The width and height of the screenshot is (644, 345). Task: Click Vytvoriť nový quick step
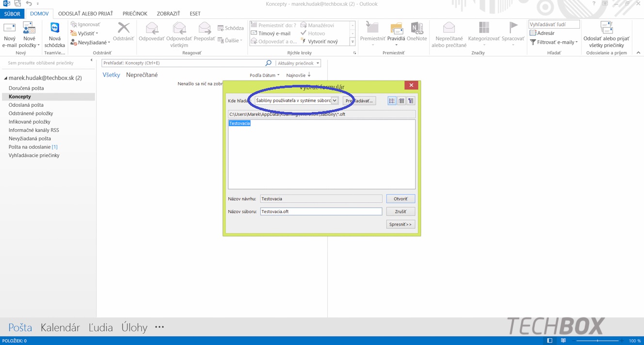coord(319,42)
